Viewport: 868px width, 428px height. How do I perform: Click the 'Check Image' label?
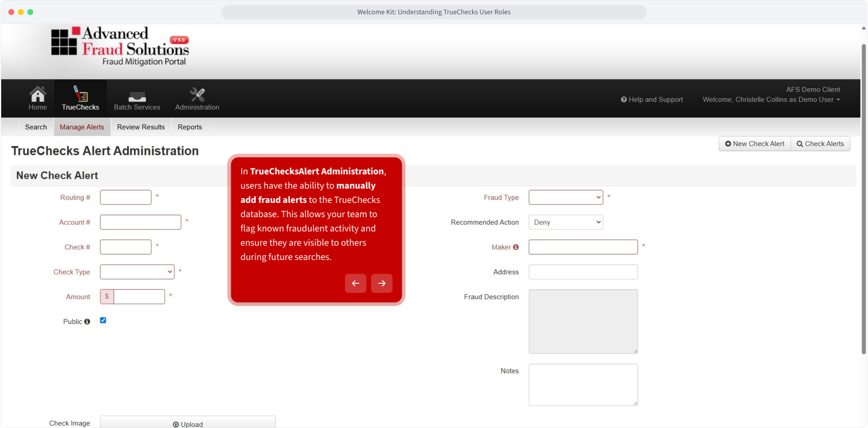(x=70, y=423)
